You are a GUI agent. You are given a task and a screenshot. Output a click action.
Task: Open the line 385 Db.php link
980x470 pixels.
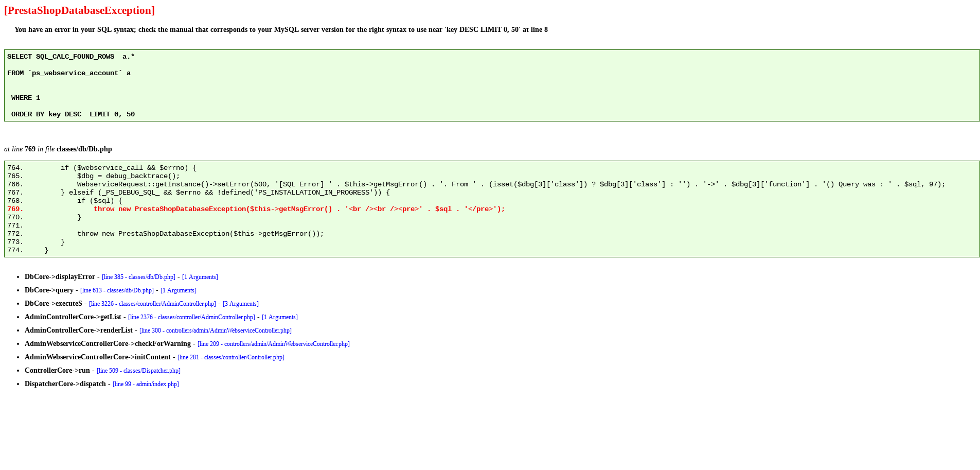138,276
